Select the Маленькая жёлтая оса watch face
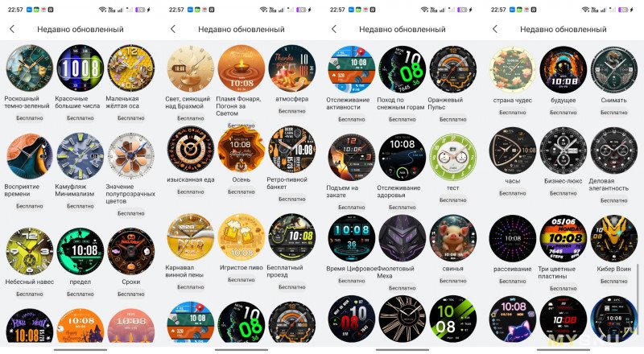The height and width of the screenshot is (354, 644). click(130, 68)
